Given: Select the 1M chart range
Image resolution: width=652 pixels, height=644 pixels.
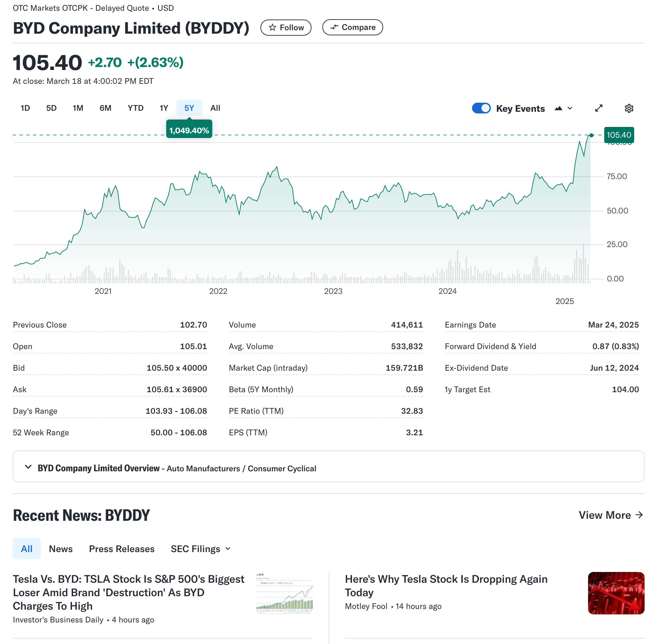Looking at the screenshot, I should [x=78, y=108].
